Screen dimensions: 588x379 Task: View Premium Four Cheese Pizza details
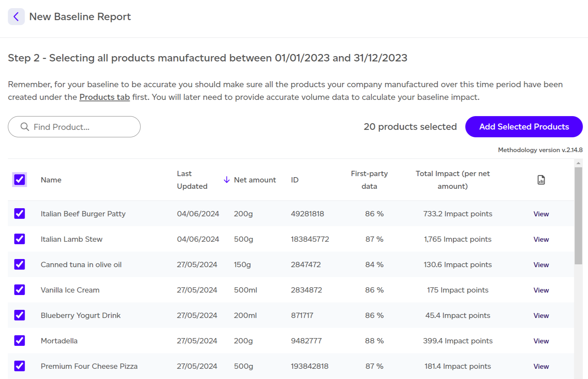(x=541, y=366)
